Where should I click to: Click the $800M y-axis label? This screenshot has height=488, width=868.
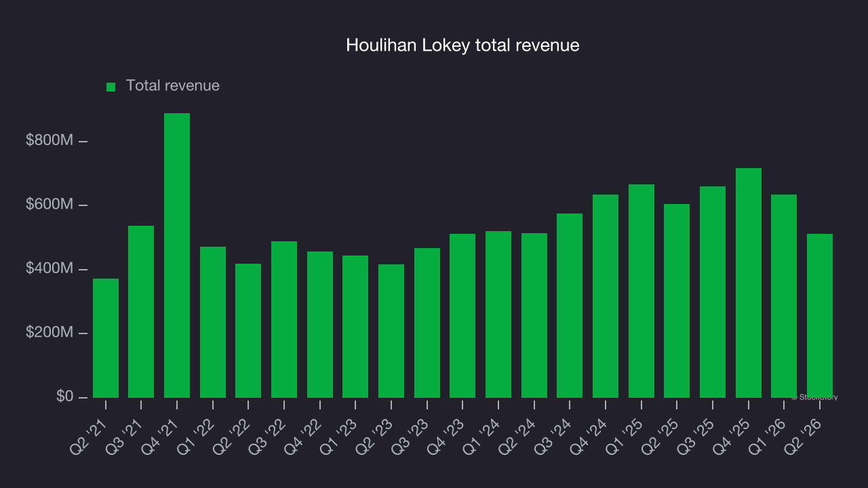click(x=50, y=141)
